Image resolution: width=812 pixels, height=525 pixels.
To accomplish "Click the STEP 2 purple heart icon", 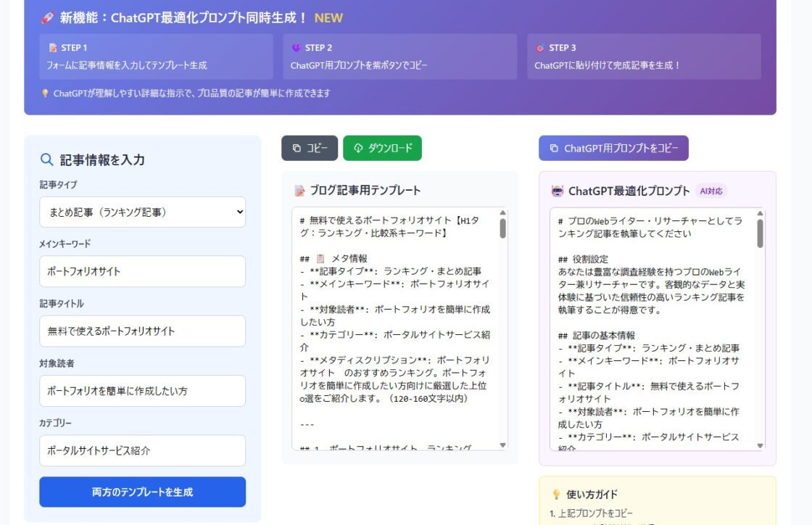I will coord(297,48).
